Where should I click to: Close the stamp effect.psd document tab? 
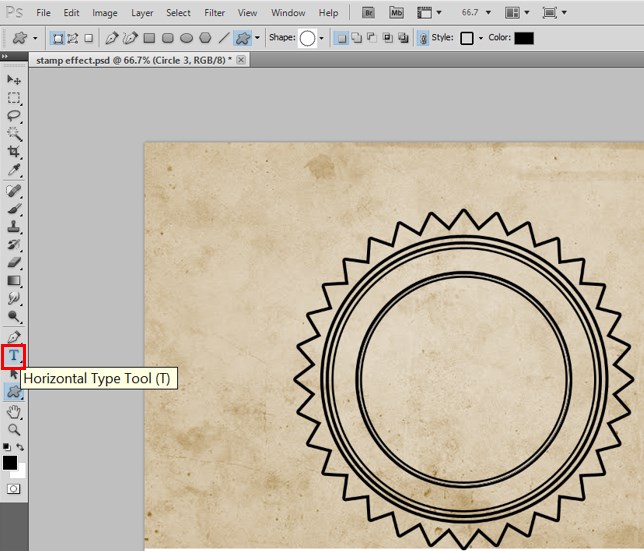241,60
